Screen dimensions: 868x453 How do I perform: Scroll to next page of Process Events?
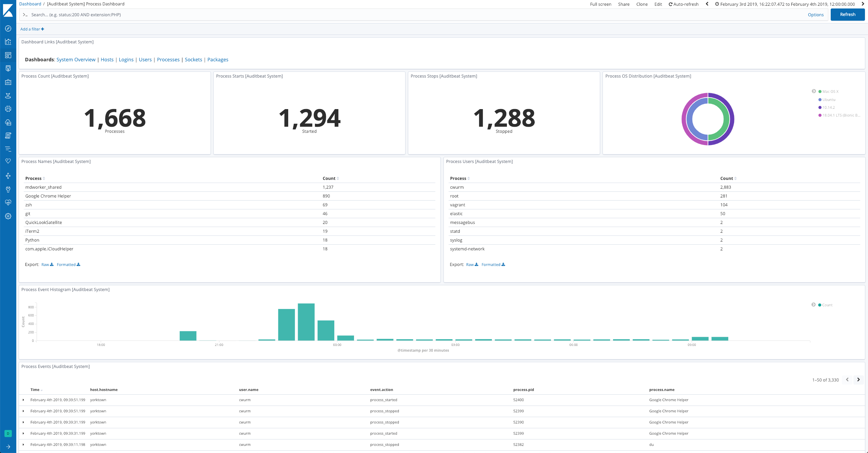tap(860, 379)
